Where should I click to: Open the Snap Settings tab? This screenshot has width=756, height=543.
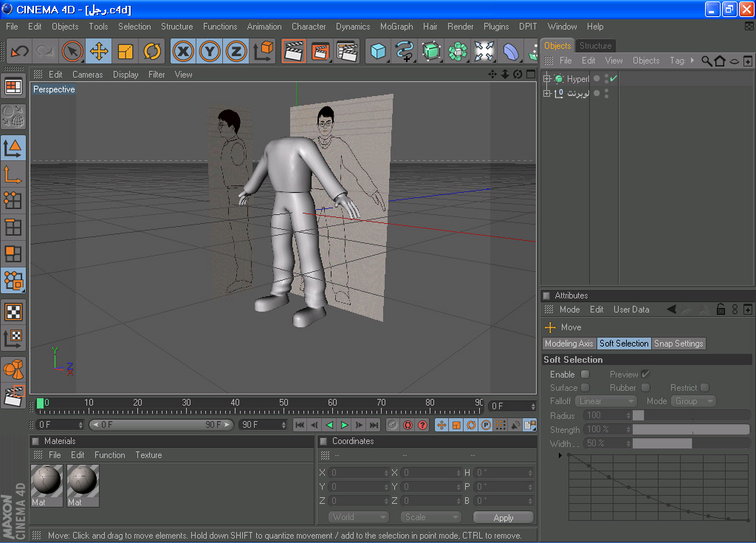(678, 344)
